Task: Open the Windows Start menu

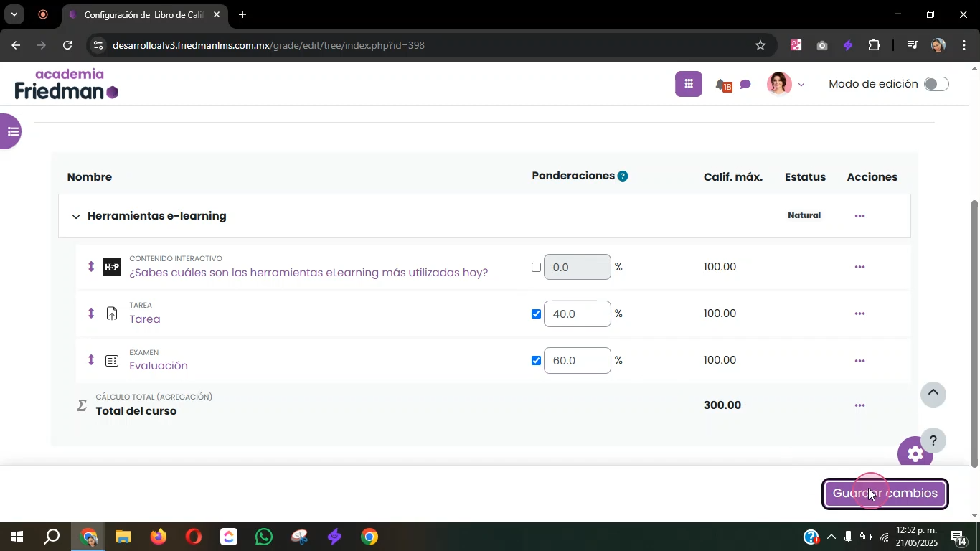Action: coord(16,537)
